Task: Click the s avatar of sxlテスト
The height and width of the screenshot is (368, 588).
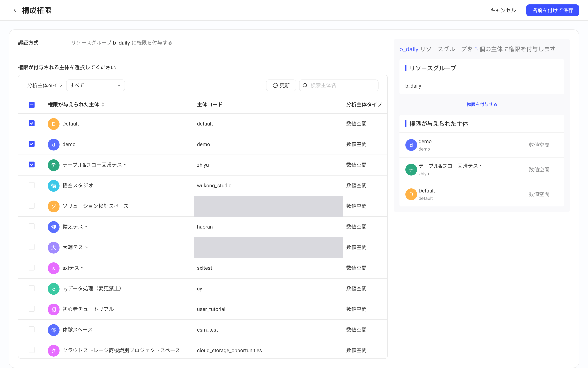Action: point(54,268)
